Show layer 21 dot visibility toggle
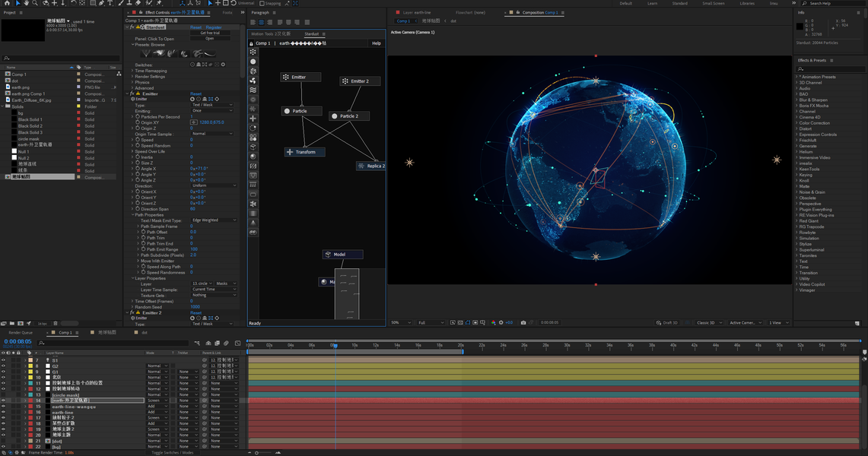The height and width of the screenshot is (456, 868). point(3,441)
